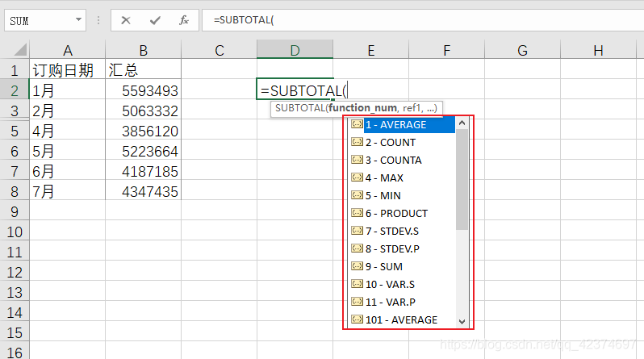Select column G header
The width and height of the screenshot is (644, 359).
tap(522, 50)
